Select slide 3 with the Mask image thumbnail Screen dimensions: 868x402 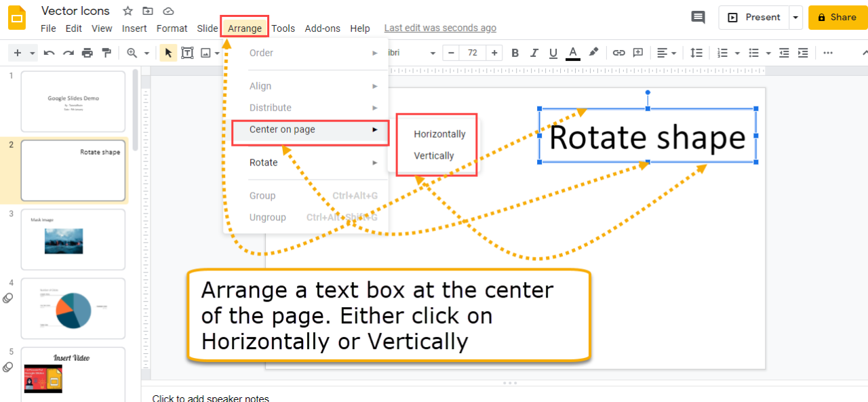[73, 239]
